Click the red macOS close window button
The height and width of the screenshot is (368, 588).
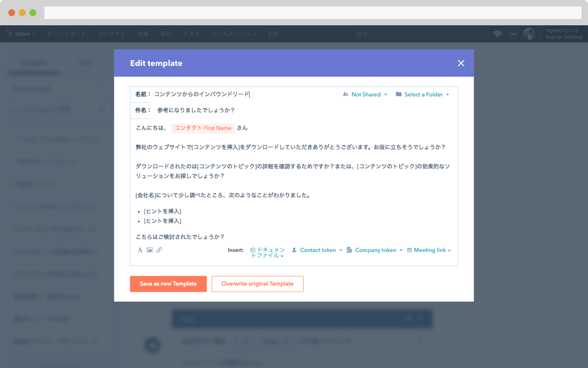click(11, 13)
